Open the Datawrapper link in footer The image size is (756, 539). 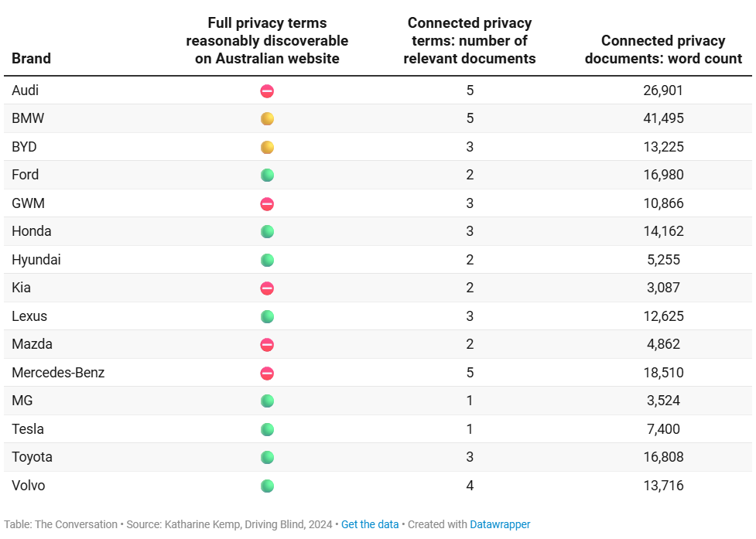(x=500, y=524)
